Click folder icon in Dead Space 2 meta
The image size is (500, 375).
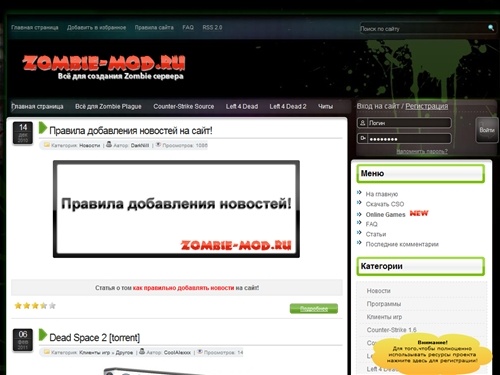pos(47,352)
